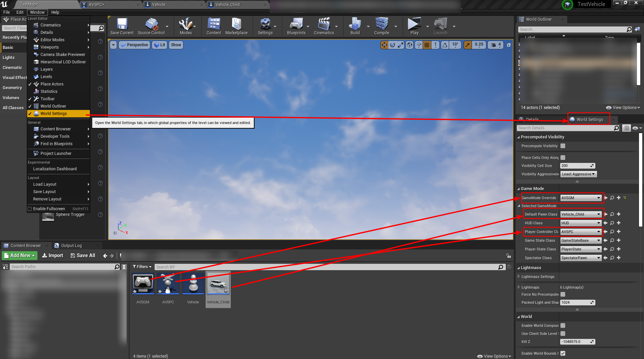Image resolution: width=644 pixels, height=359 pixels.
Task: Click the Save Current toolbar icon
Action: [122, 26]
